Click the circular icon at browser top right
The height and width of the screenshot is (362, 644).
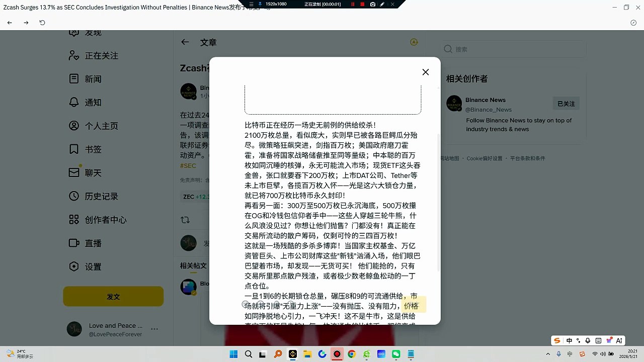(633, 23)
